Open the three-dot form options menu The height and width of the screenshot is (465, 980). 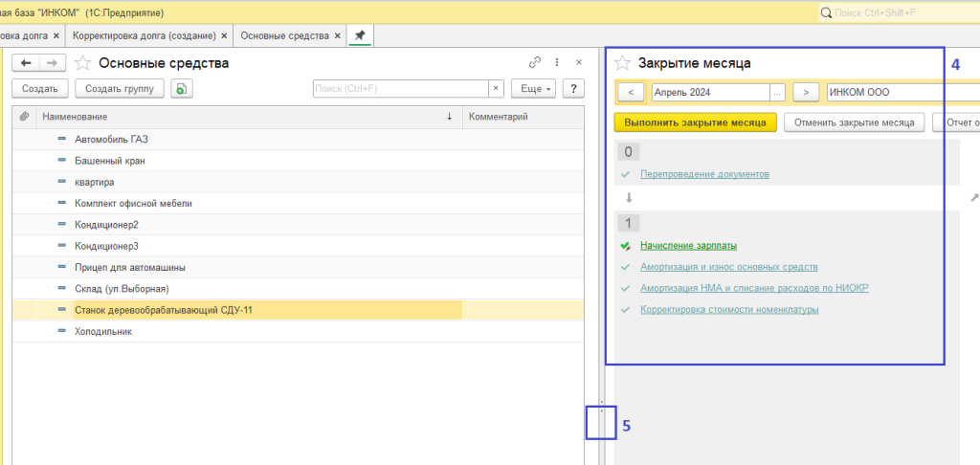558,62
